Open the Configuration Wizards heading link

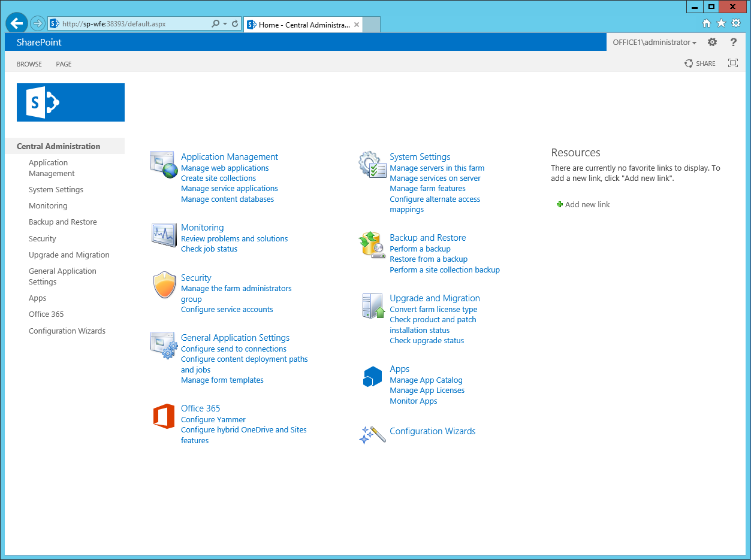pos(433,431)
